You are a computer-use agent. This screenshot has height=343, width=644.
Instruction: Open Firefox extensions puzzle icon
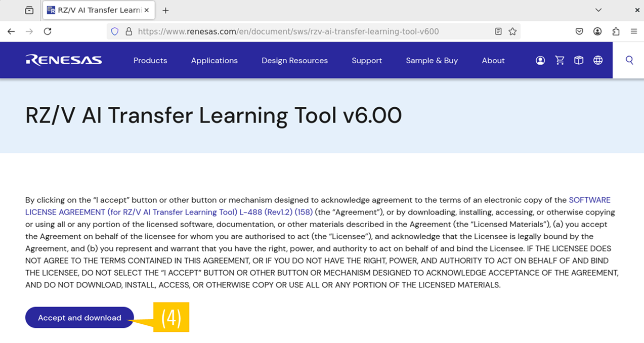coord(616,31)
